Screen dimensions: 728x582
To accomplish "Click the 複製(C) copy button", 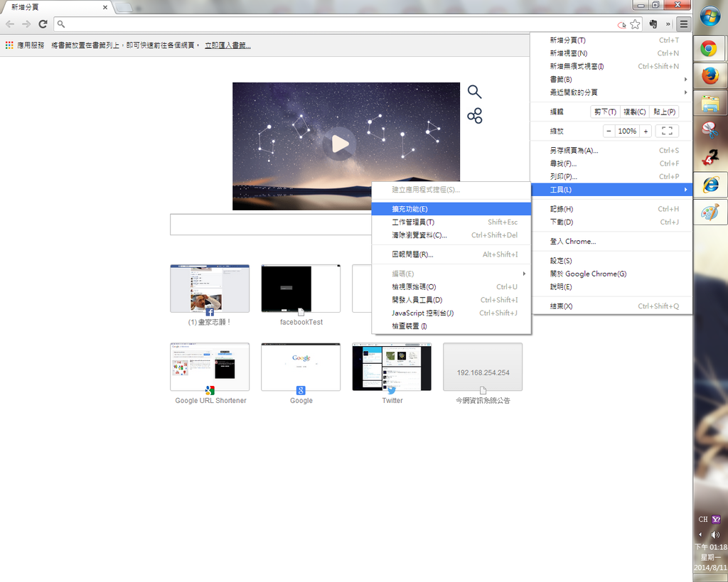I will (635, 112).
